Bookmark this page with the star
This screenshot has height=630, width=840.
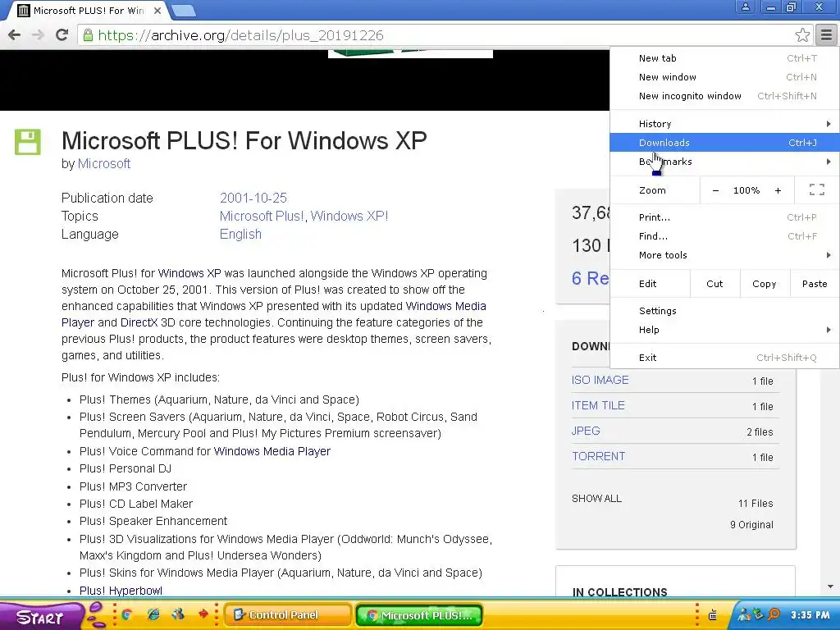(802, 35)
